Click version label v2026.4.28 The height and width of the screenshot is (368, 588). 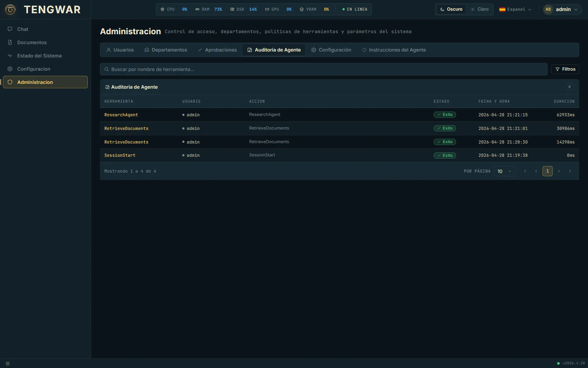(574, 363)
